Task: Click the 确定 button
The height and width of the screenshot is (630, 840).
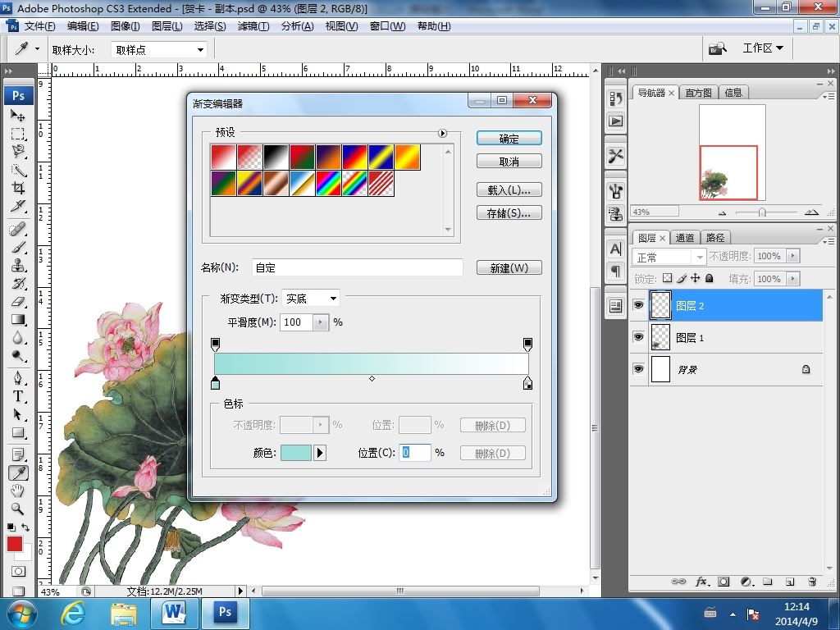Action: coord(509,139)
